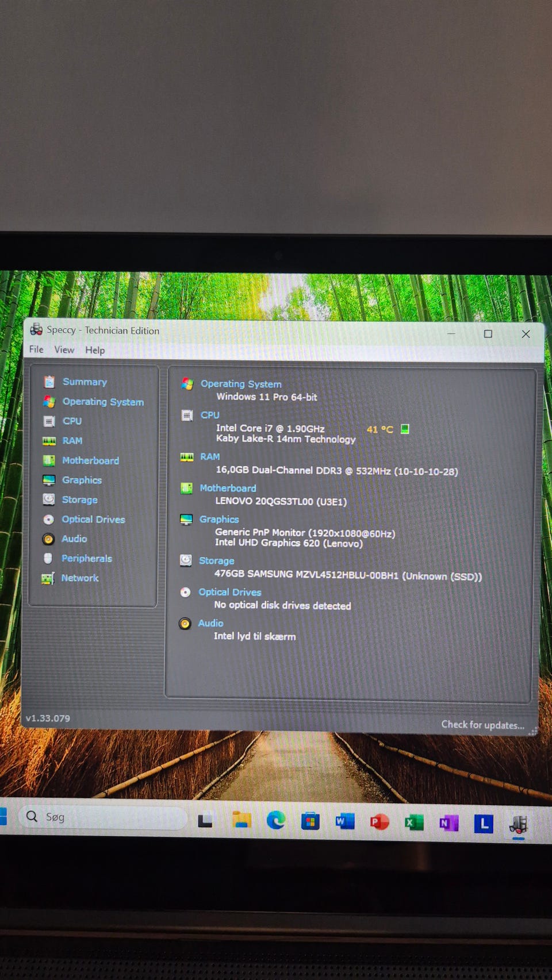The width and height of the screenshot is (552, 980).
Task: Select Summary in the sidebar
Action: click(85, 382)
